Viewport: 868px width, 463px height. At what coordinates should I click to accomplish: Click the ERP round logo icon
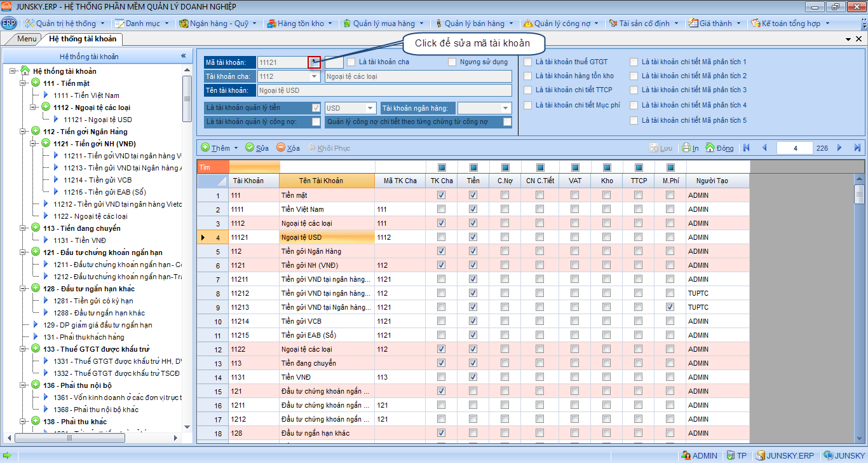pyautogui.click(x=9, y=24)
